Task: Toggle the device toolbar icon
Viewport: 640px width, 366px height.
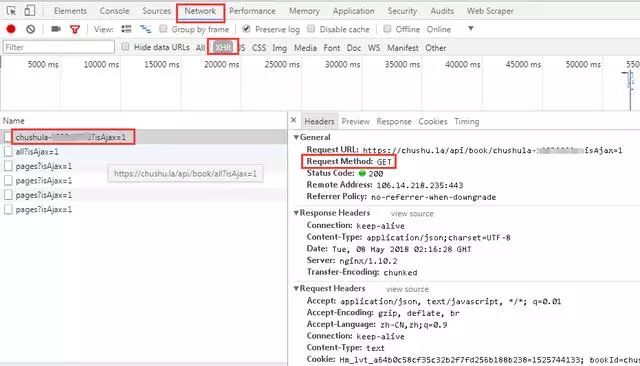Action: (29, 11)
